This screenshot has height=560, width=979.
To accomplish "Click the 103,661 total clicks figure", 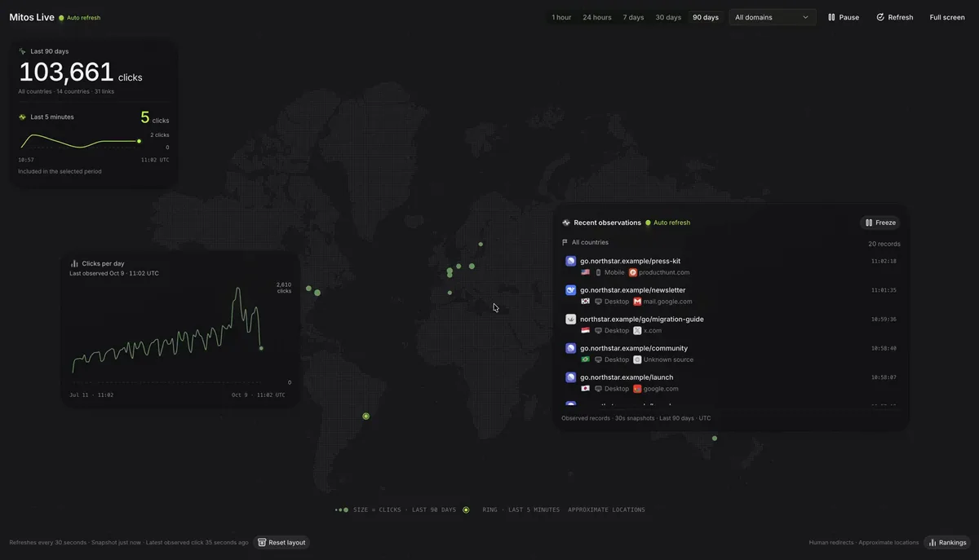I will [x=66, y=73].
